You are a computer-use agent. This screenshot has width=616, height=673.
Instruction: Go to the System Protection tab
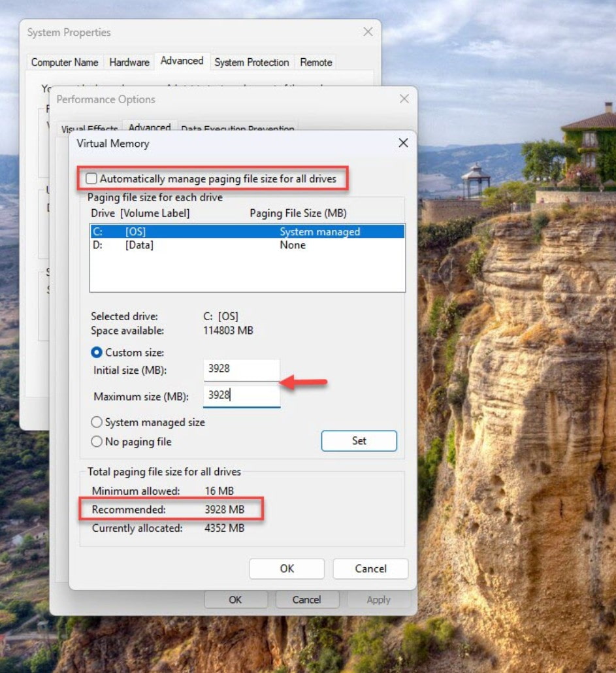[251, 63]
